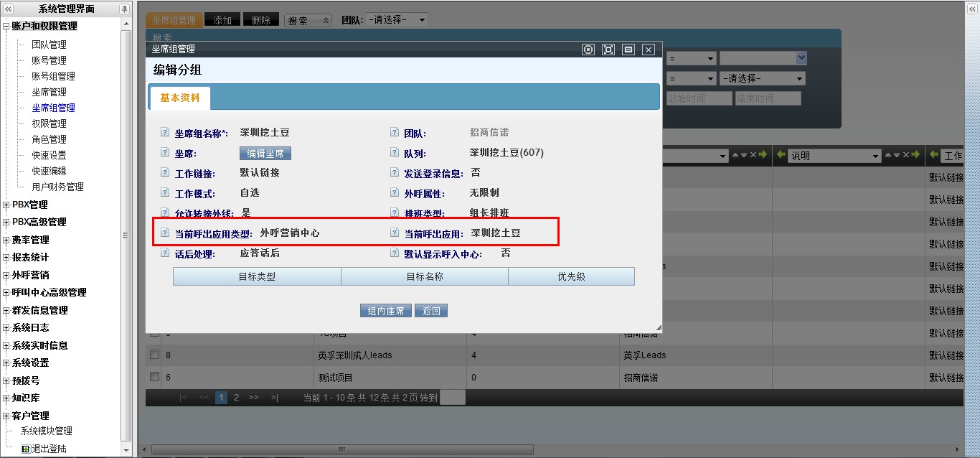The image size is (980, 458).
Task: Tick the checkbox for row 8
Action: (154, 355)
